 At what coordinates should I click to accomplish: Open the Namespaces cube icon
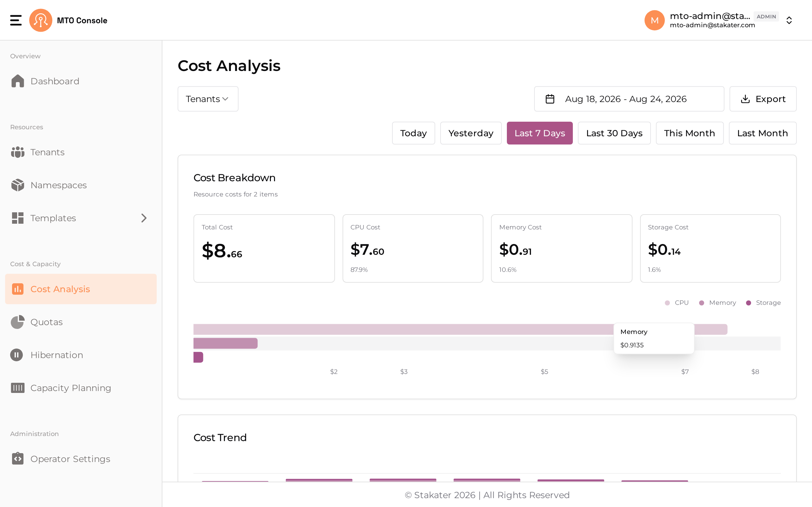[17, 185]
